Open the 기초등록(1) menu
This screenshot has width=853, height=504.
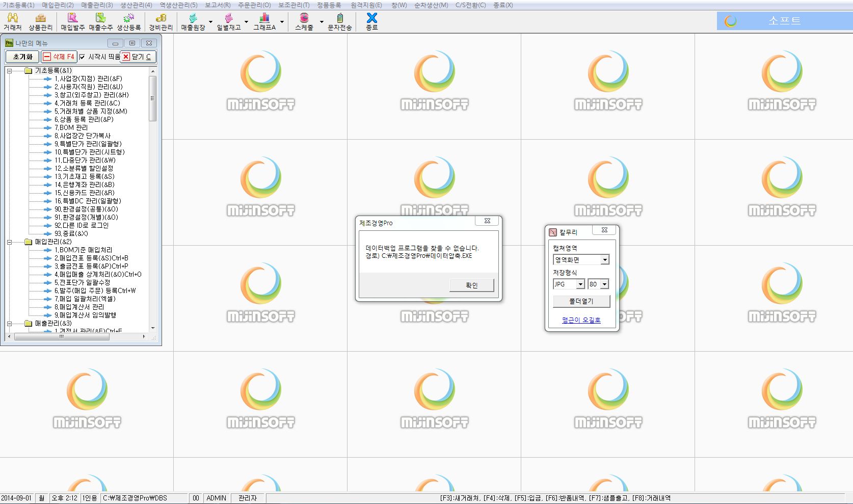[18, 5]
